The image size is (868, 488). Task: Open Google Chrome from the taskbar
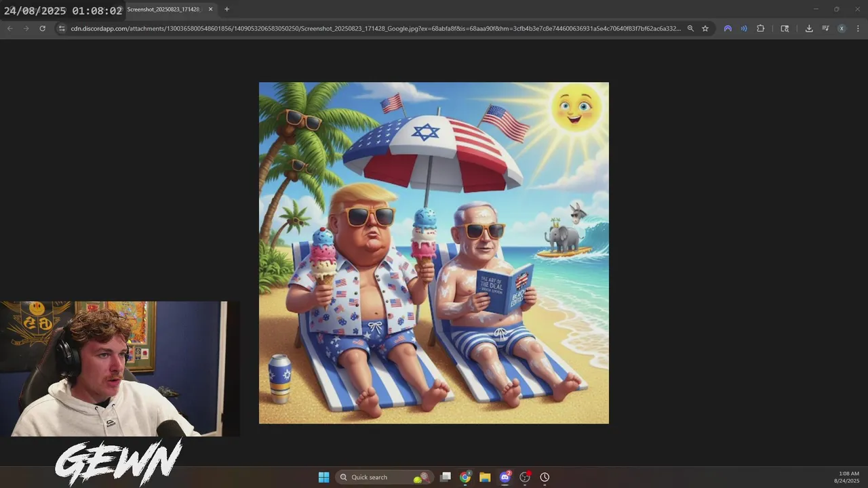(465, 477)
